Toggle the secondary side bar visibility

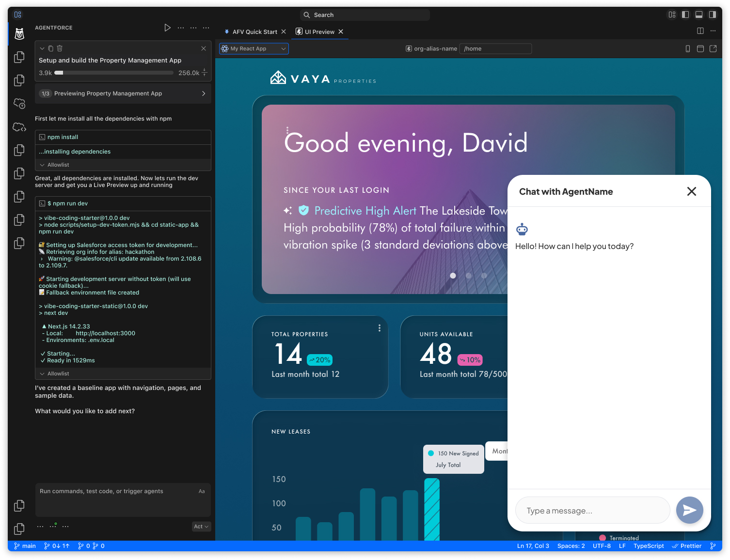(x=713, y=15)
